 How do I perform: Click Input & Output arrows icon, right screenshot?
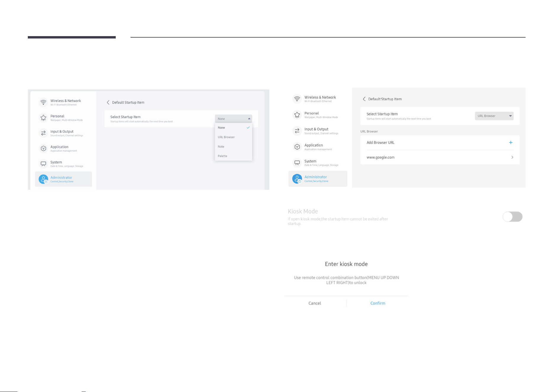pos(297,131)
